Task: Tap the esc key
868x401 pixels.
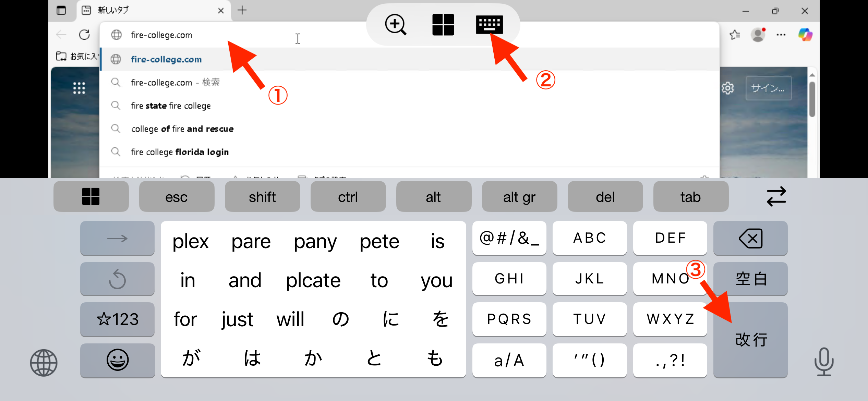Action: 177,197
